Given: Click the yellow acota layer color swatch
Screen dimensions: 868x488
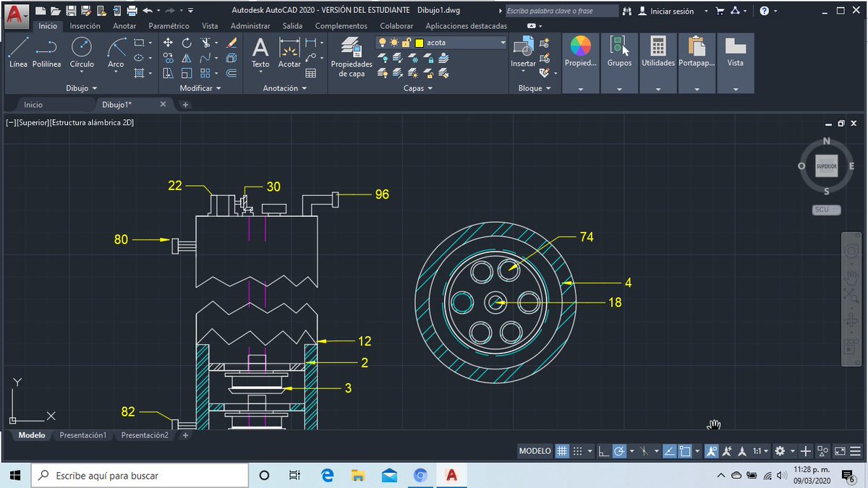Looking at the screenshot, I should pyautogui.click(x=420, y=43).
